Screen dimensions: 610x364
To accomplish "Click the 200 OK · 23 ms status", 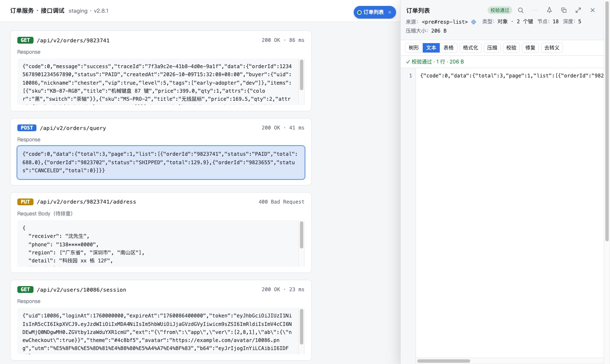I will tap(283, 290).
